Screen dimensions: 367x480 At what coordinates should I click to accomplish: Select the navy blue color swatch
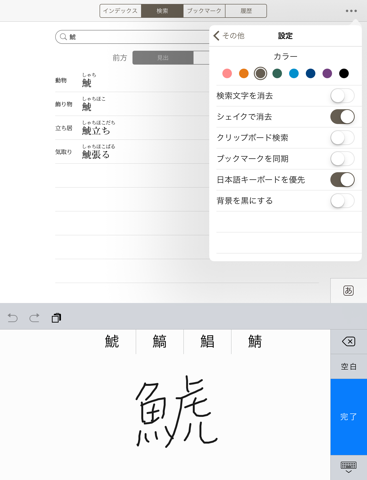310,73
